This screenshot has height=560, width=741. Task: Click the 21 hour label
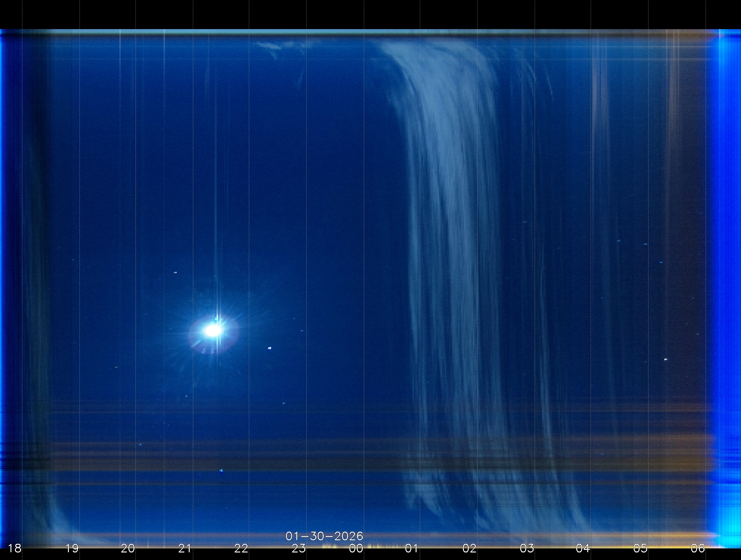click(x=185, y=549)
